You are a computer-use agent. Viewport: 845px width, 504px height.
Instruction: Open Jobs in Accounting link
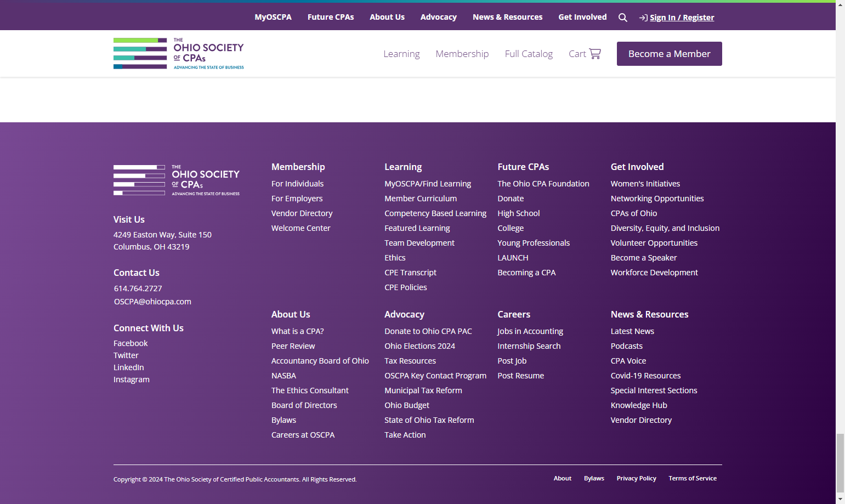pos(530,331)
